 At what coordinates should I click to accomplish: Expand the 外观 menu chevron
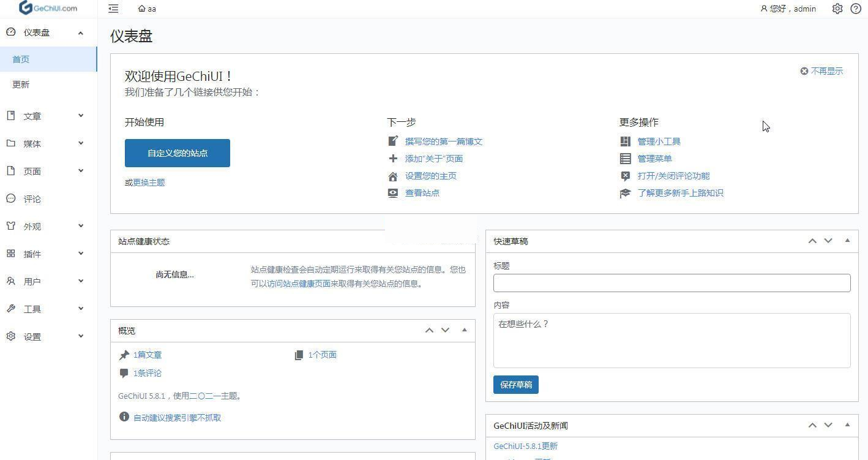81,226
